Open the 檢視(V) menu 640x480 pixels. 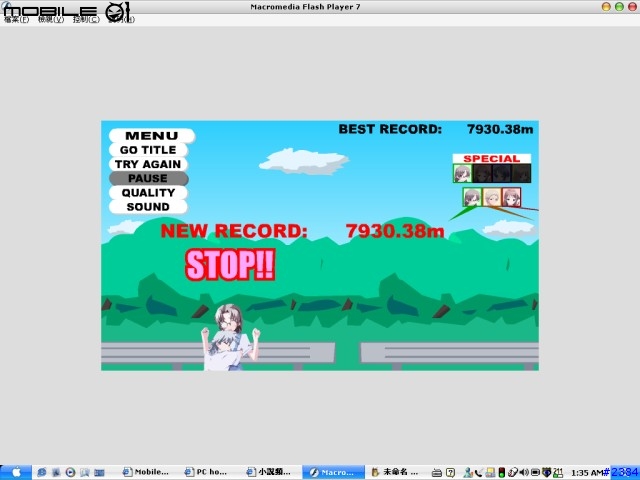pyautogui.click(x=51, y=19)
